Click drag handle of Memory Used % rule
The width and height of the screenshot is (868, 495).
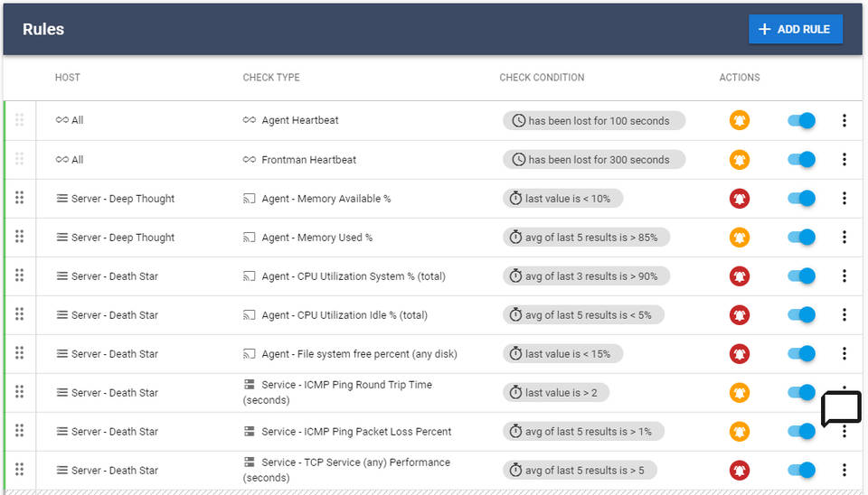pos(19,237)
